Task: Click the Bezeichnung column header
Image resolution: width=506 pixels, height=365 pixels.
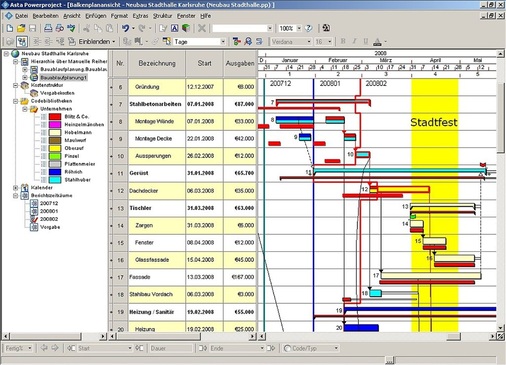Action: [x=157, y=63]
